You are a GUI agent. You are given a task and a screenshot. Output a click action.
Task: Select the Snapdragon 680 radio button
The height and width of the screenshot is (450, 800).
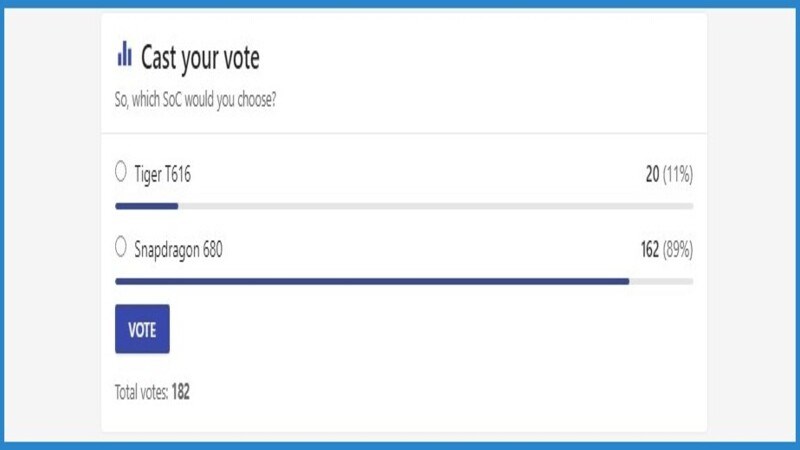coord(121,247)
